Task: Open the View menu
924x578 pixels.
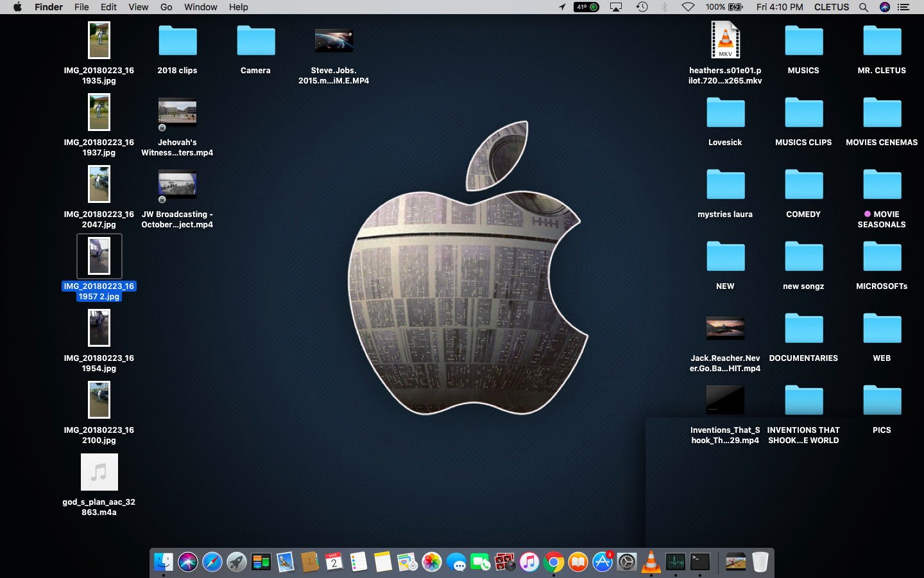Action: (x=138, y=7)
